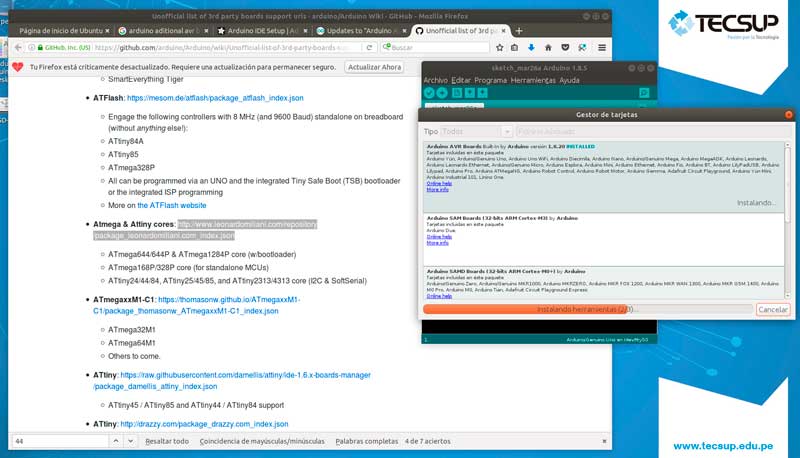The height and width of the screenshot is (458, 800).
Task: Click the Arduino Verify checkmark icon
Action: [429, 92]
